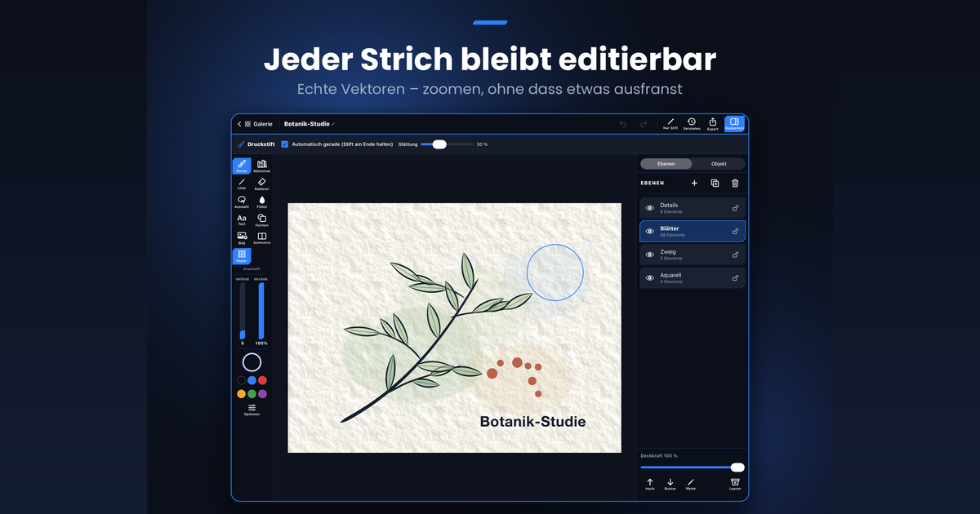Adjust the Größe vertical slider

coord(242,311)
